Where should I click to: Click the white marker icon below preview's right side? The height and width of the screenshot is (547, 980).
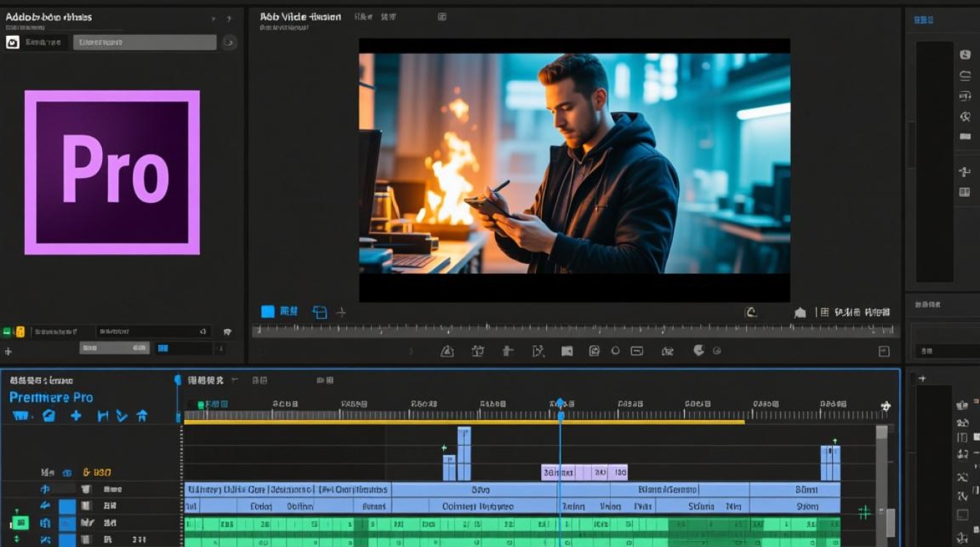click(x=800, y=312)
